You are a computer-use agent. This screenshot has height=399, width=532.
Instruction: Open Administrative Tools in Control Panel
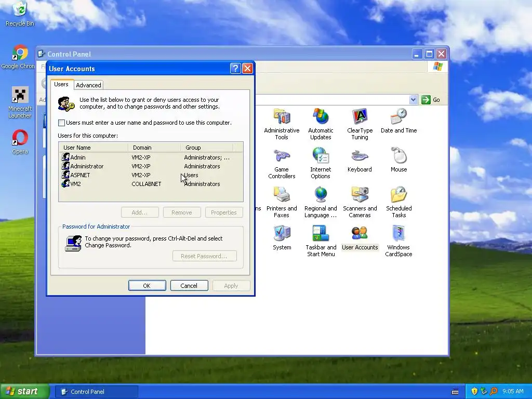(282, 124)
